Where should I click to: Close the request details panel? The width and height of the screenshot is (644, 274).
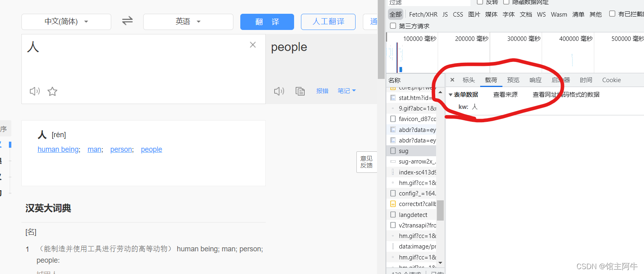[x=452, y=80]
